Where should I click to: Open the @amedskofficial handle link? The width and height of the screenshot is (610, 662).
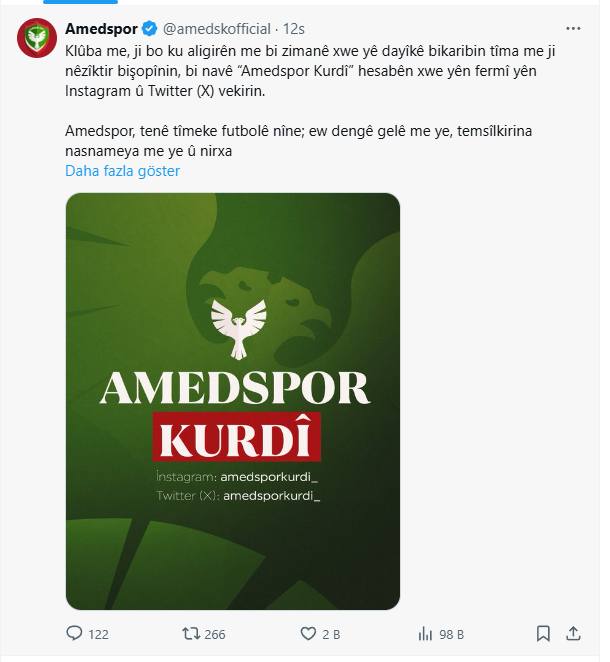tap(217, 29)
